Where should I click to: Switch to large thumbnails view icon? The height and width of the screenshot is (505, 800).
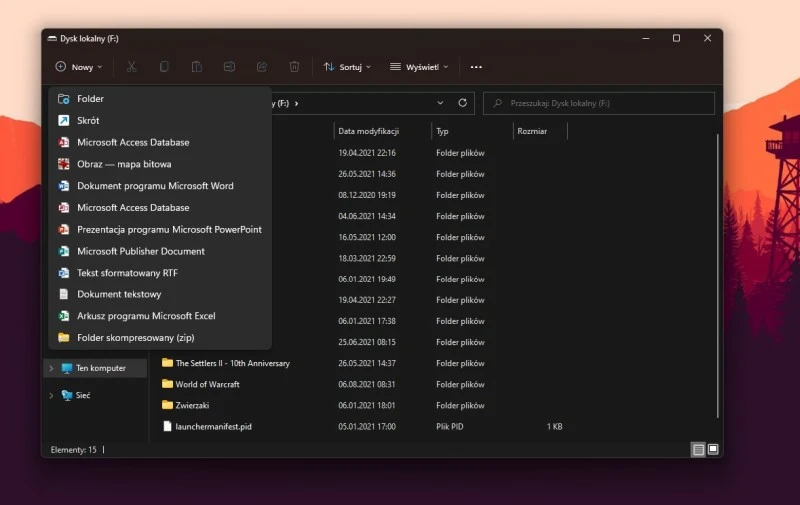point(713,450)
